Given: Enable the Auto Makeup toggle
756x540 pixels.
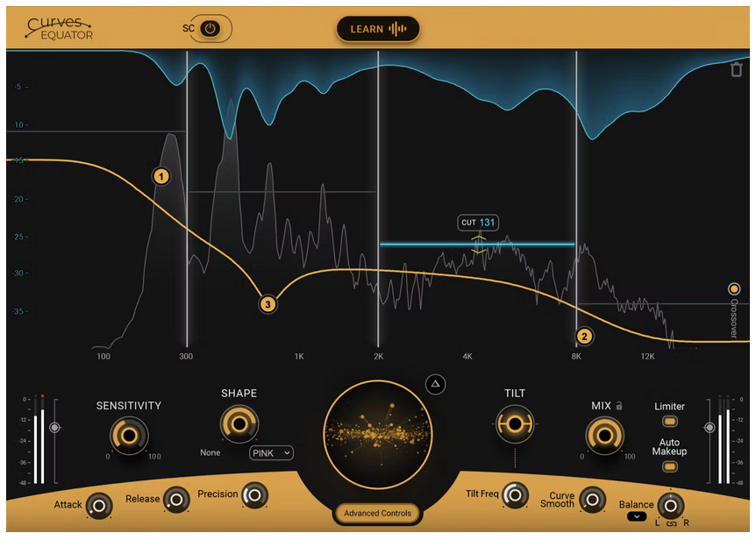Looking at the screenshot, I should click(x=670, y=466).
